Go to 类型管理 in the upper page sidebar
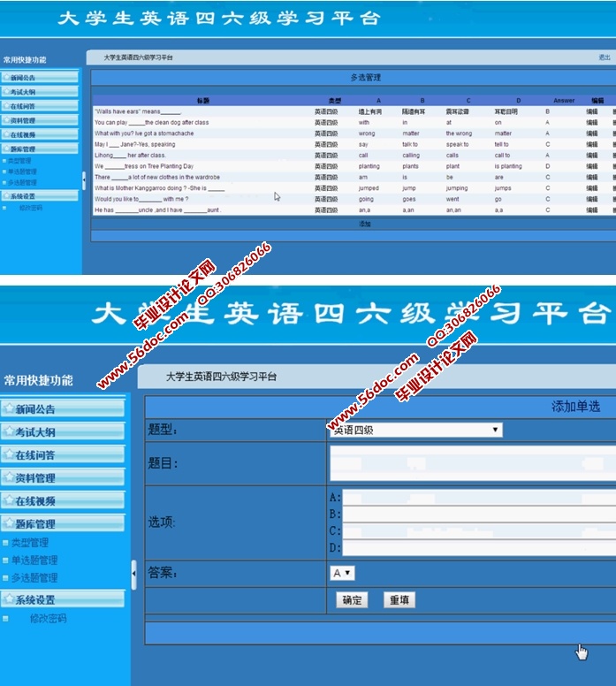Screen dimensions: 616x686 click(19, 161)
